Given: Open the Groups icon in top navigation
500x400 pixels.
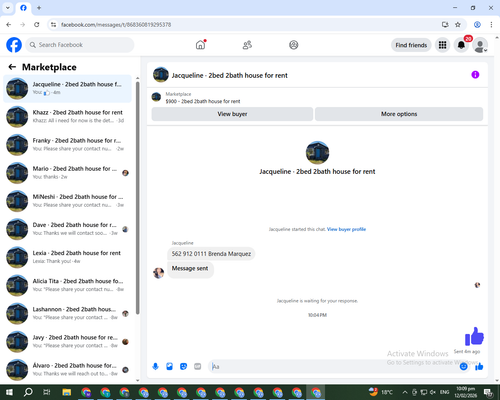Looking at the screenshot, I should pos(294,45).
